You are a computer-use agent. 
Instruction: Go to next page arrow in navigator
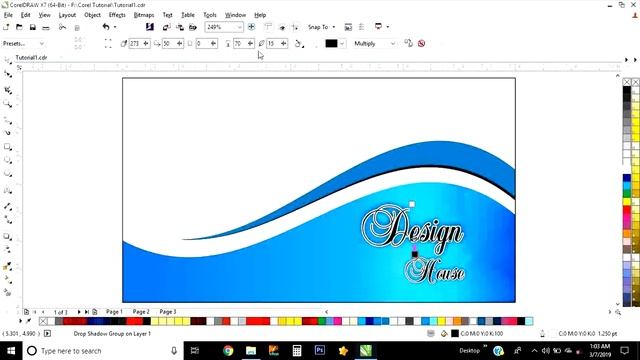79,312
